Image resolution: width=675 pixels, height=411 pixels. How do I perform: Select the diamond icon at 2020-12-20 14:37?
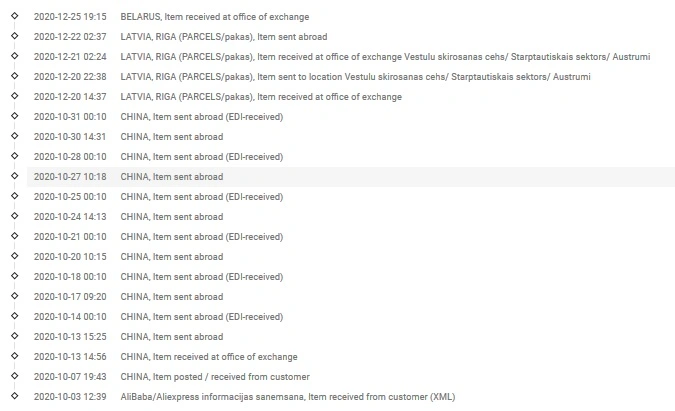[x=14, y=96]
